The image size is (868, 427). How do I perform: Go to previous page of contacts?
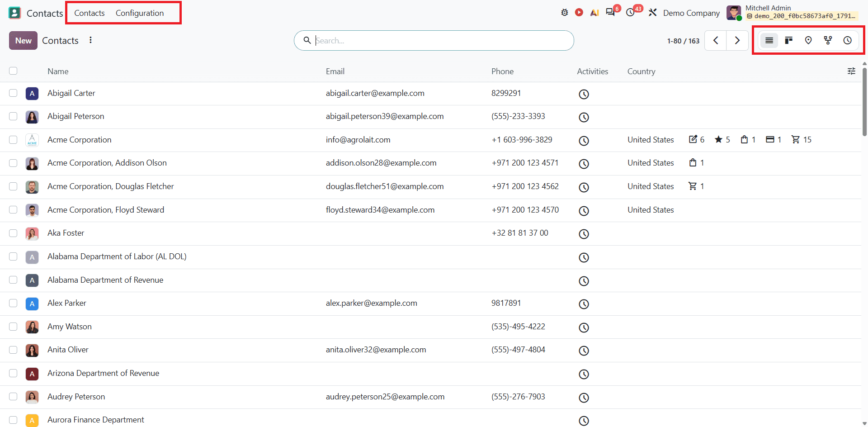pyautogui.click(x=716, y=41)
